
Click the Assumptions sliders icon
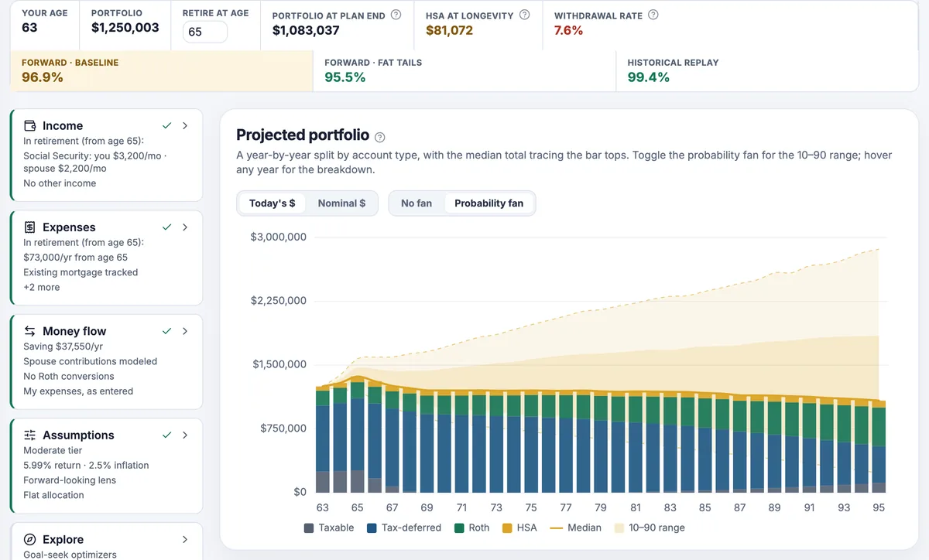coord(30,435)
